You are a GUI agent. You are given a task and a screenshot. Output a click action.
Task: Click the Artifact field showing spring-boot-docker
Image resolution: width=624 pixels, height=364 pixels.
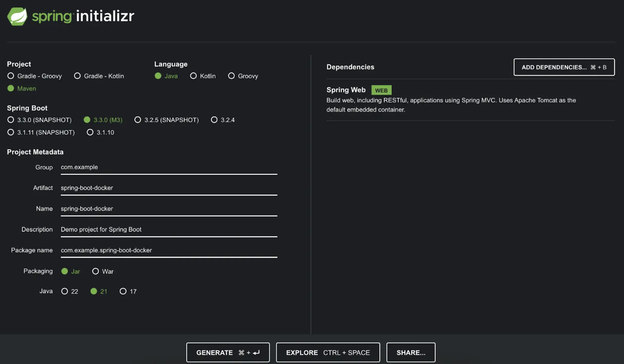click(168, 188)
